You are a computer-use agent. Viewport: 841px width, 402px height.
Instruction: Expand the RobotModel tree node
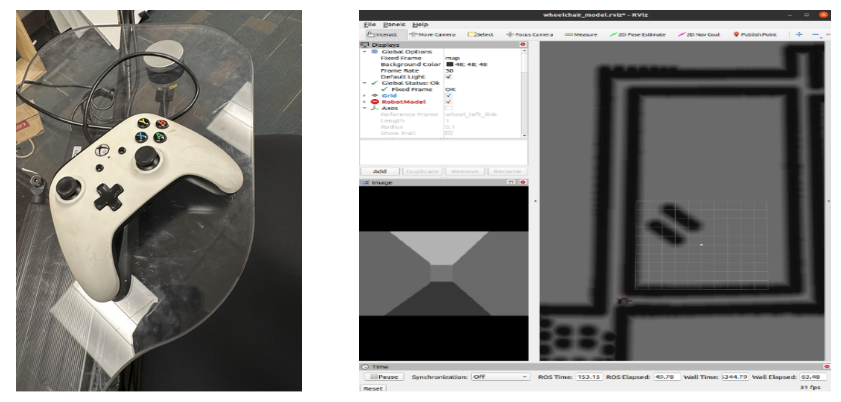point(365,102)
